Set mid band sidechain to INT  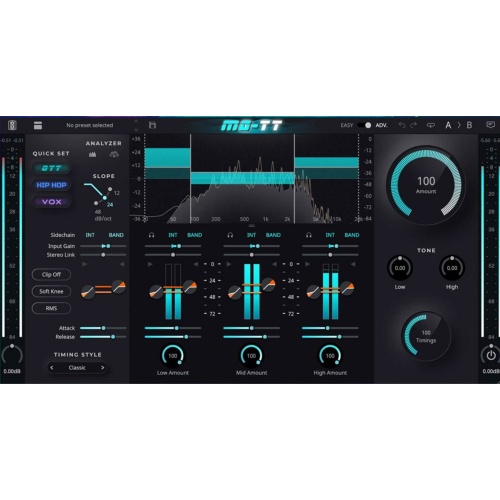pyautogui.click(x=251, y=235)
